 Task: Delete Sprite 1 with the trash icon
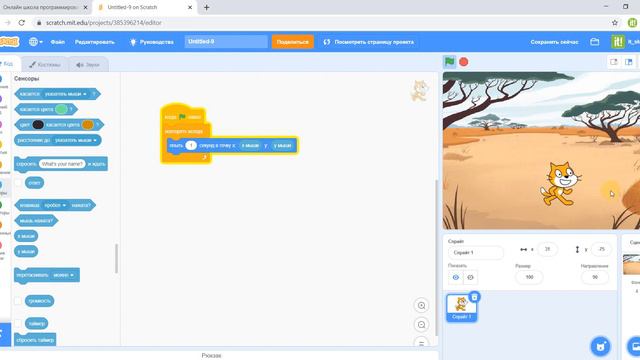coord(474,297)
